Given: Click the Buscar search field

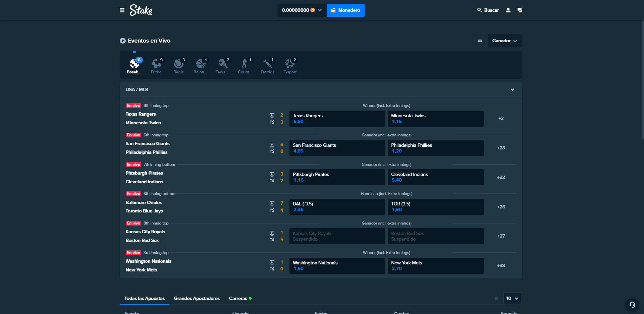Looking at the screenshot, I should [x=488, y=10].
